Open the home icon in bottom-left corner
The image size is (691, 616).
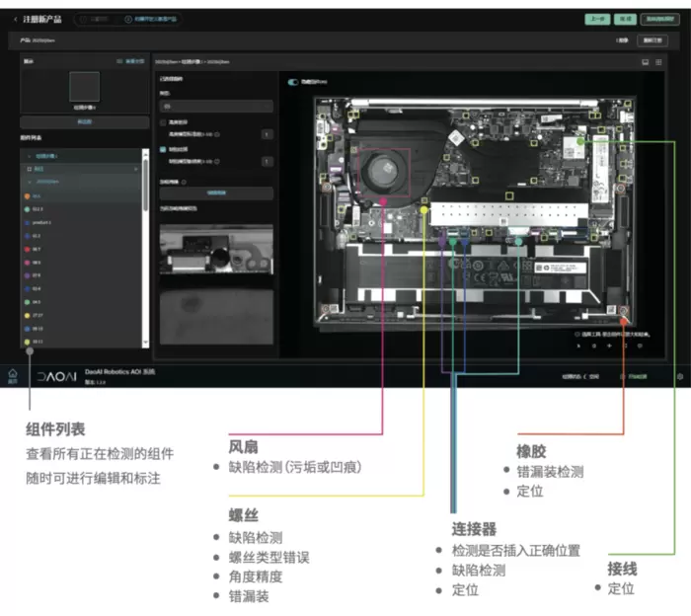pos(13,375)
